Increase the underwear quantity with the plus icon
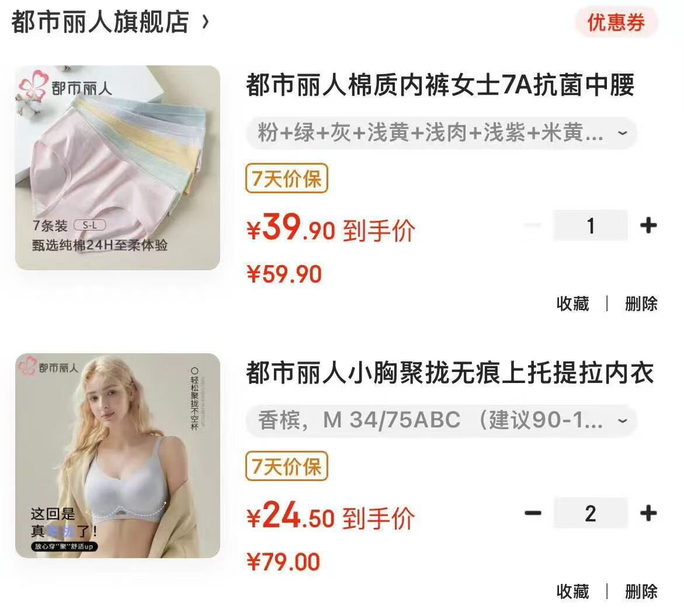The image size is (684, 616). click(x=648, y=225)
